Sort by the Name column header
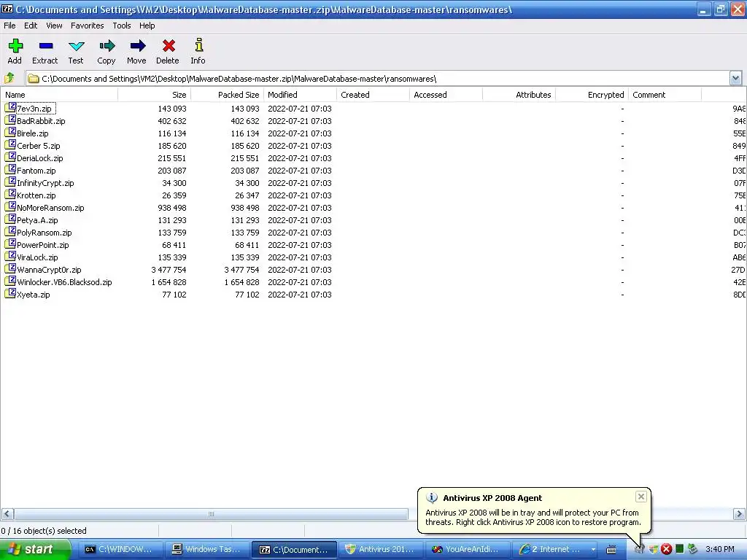This screenshot has height=560, width=747. coord(59,95)
